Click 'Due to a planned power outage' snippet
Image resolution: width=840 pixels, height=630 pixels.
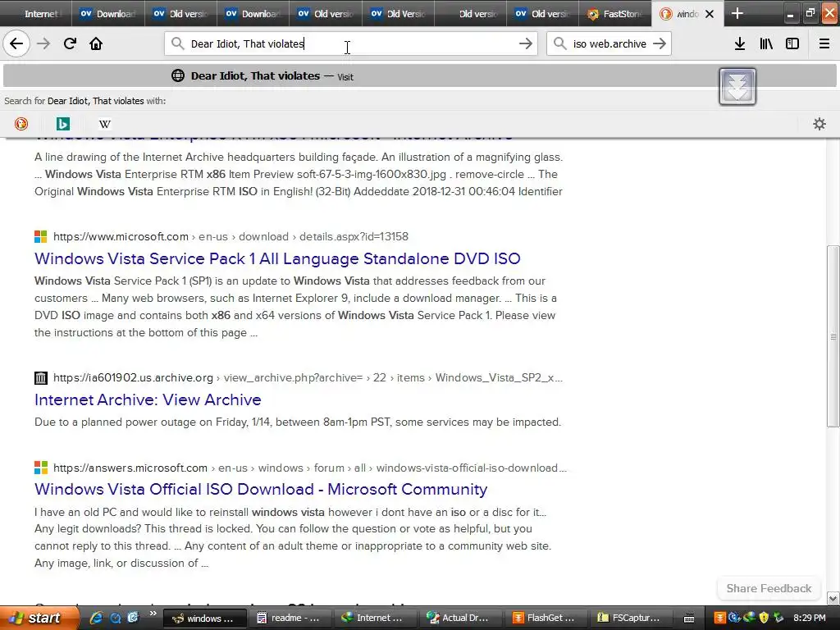click(297, 422)
